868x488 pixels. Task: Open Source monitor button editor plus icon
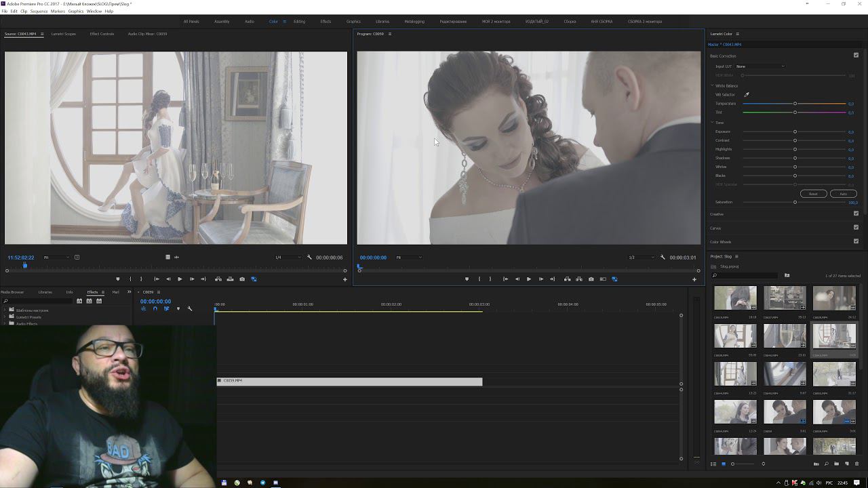(x=344, y=279)
